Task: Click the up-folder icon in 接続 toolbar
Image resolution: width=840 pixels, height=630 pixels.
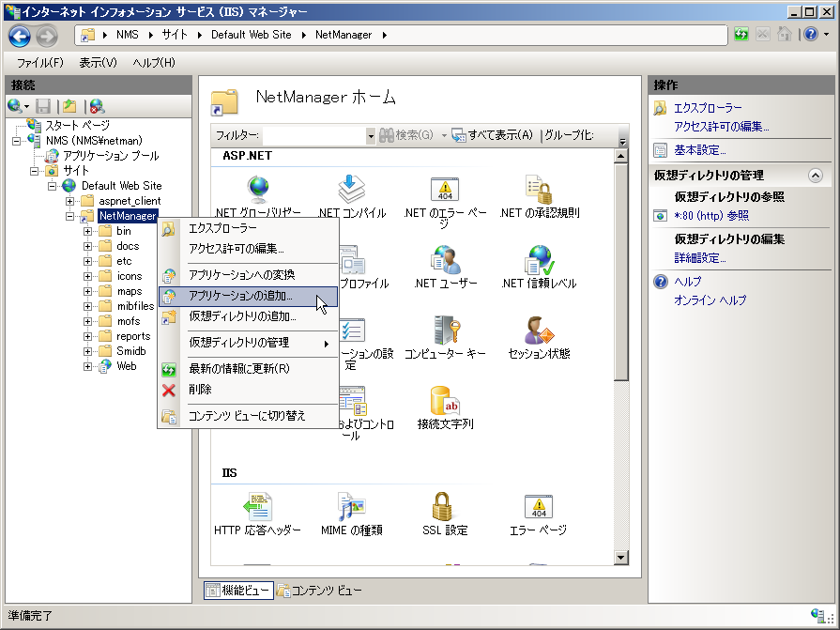Action: pyautogui.click(x=69, y=106)
